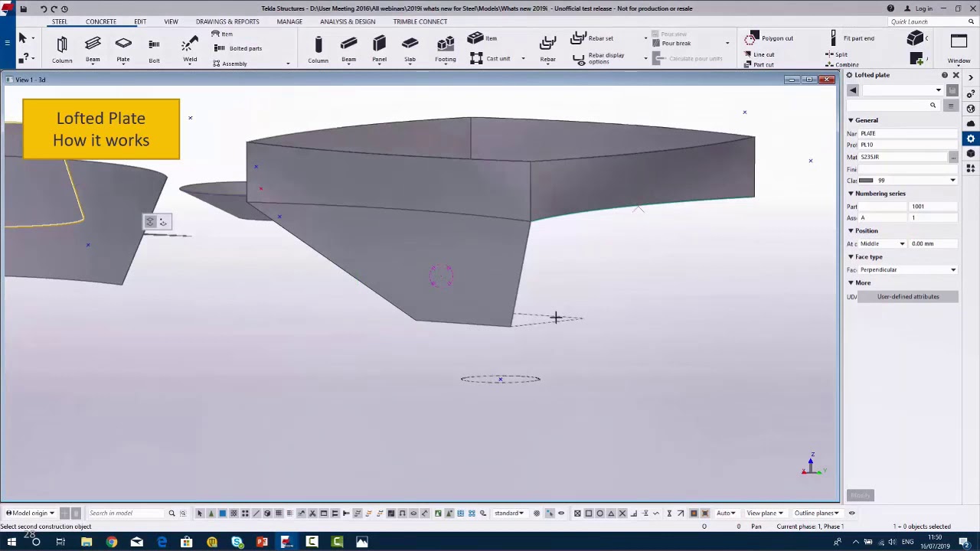
Task: Select the steel Column tool
Action: 62,48
